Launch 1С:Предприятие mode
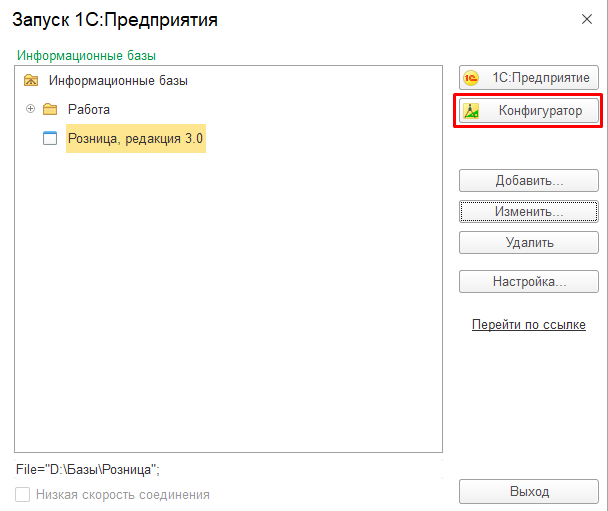The height and width of the screenshot is (511, 608). [529, 78]
